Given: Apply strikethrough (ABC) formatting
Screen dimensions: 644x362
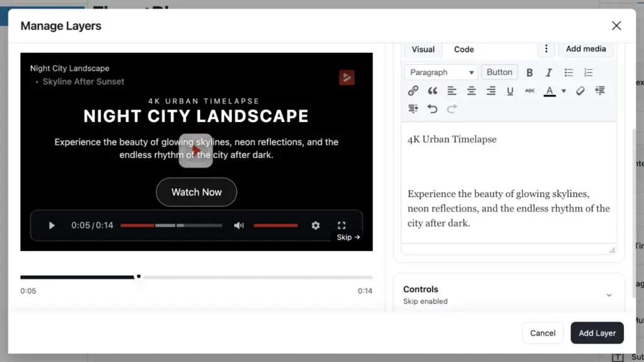Looking at the screenshot, I should tap(530, 91).
